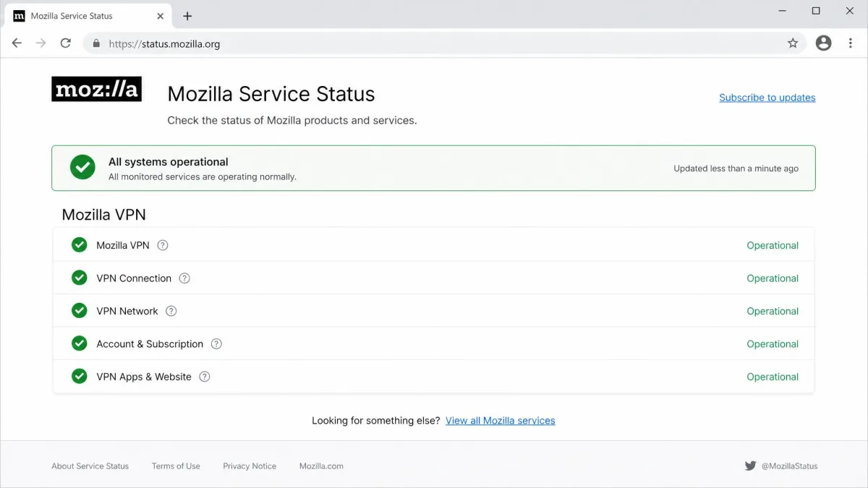The width and height of the screenshot is (868, 488).
Task: Click the lock icon in address bar
Action: click(x=96, y=43)
